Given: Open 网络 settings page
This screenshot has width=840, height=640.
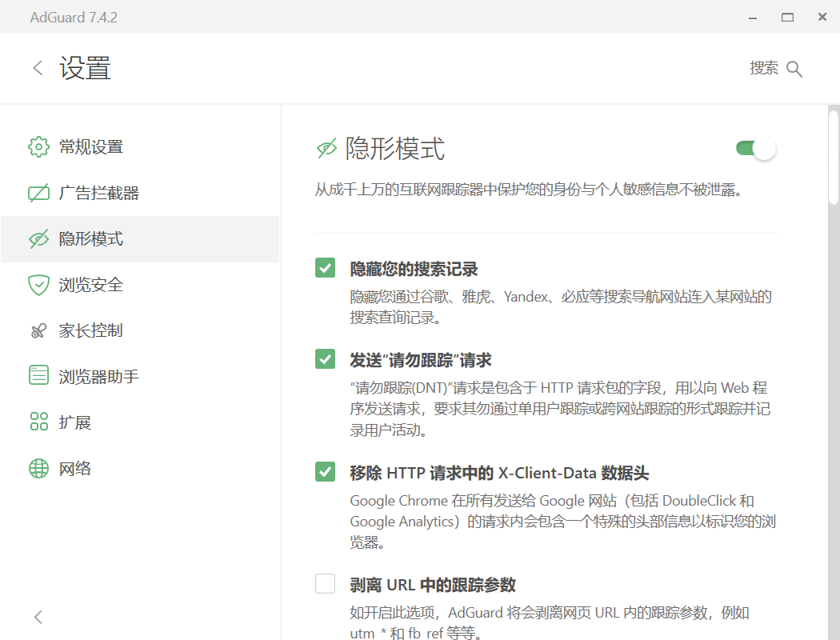Looking at the screenshot, I should pyautogui.click(x=140, y=469).
